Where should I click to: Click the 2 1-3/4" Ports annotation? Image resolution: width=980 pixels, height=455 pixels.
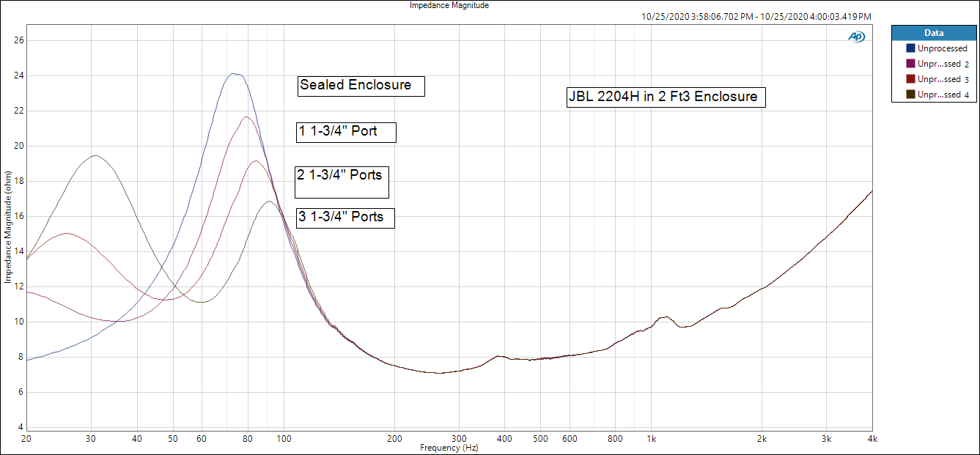tap(342, 182)
